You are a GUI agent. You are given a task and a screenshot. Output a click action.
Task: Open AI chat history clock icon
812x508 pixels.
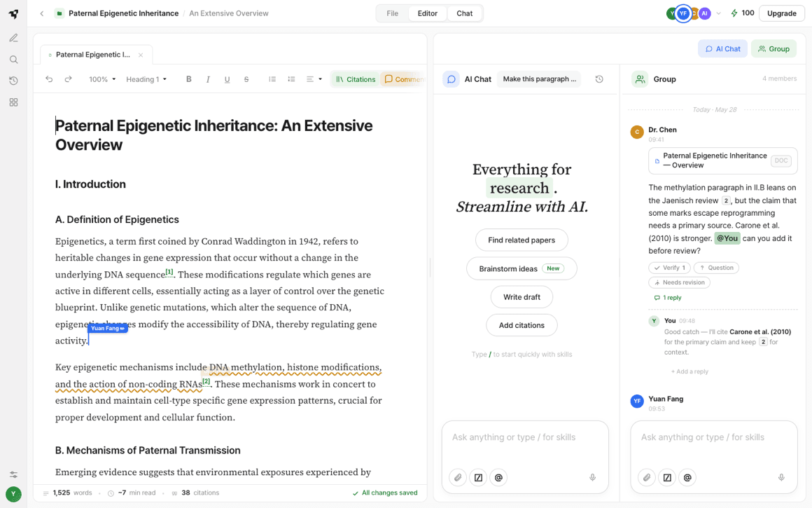click(599, 79)
